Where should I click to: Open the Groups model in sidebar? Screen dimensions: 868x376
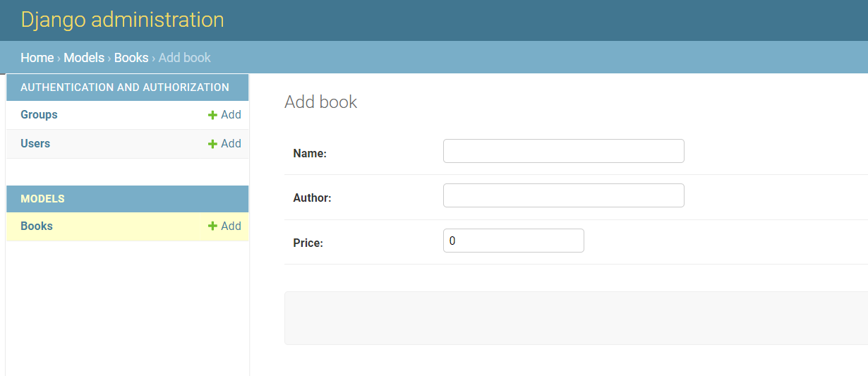pyautogui.click(x=39, y=115)
